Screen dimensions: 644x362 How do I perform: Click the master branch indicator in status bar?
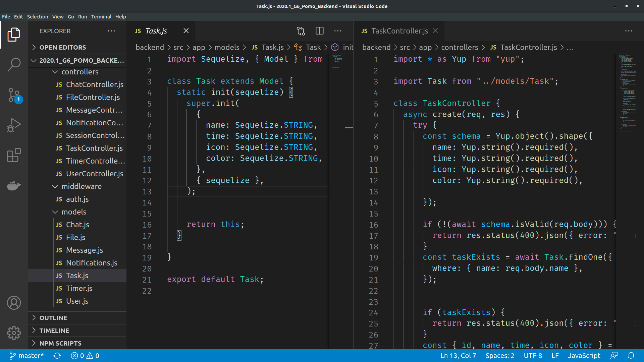click(26, 356)
